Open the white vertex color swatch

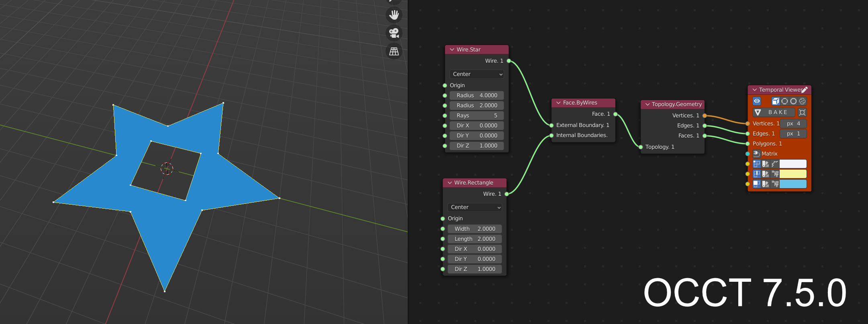point(793,164)
